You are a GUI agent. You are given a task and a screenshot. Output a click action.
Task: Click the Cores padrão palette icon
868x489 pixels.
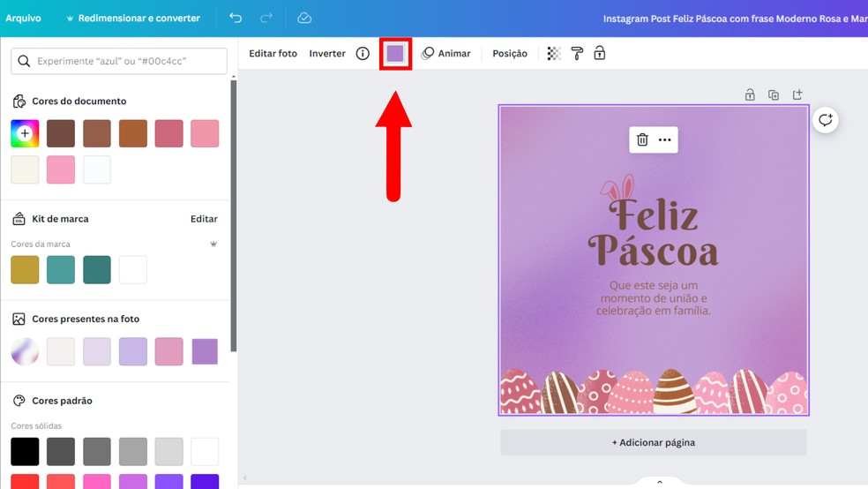[x=19, y=401]
